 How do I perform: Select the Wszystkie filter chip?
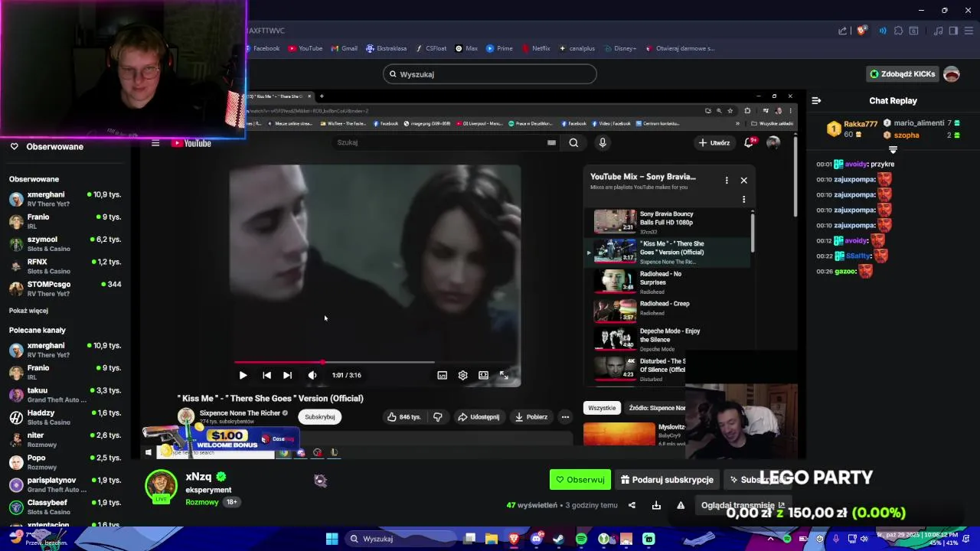(602, 408)
